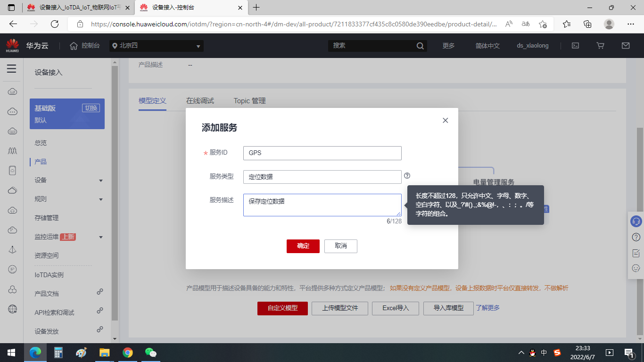Image resolution: width=644 pixels, height=362 pixels.
Task: Switch to the 设备接入_IoTDA browser tab
Action: [x=78, y=8]
